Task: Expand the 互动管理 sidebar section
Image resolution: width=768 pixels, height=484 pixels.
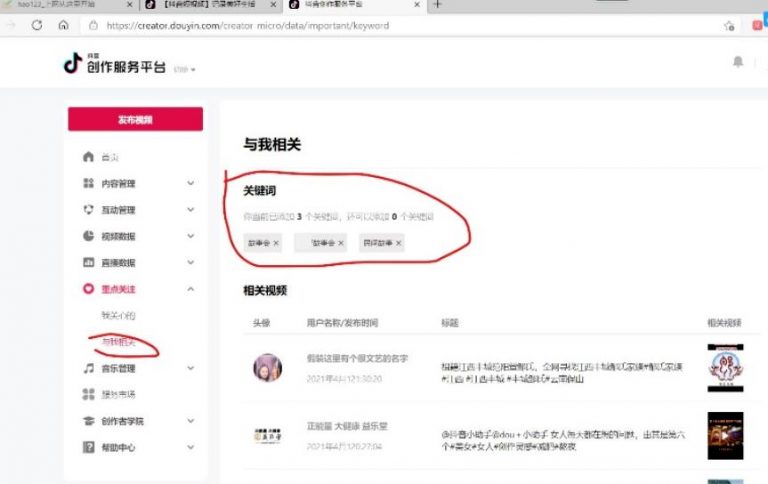Action: 190,211
